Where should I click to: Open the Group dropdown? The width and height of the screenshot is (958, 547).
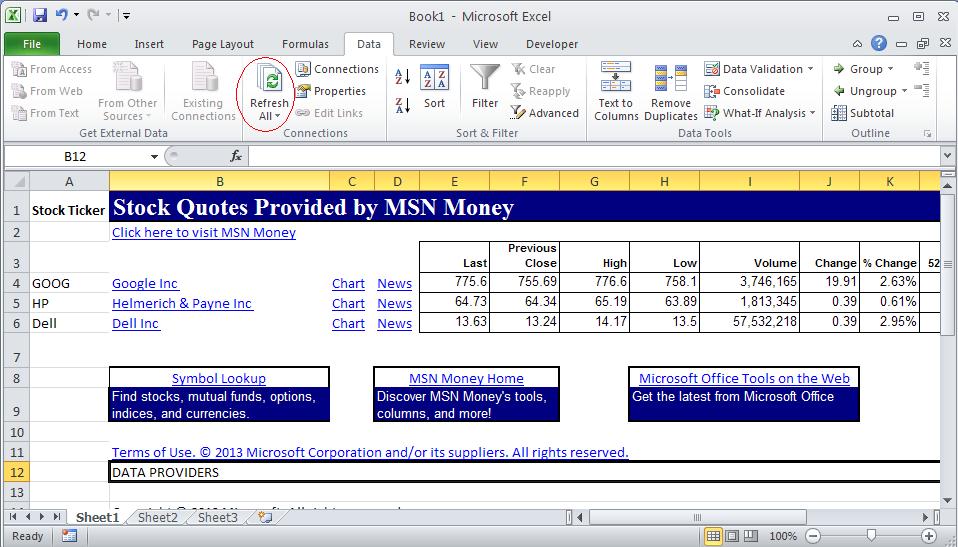click(864, 69)
